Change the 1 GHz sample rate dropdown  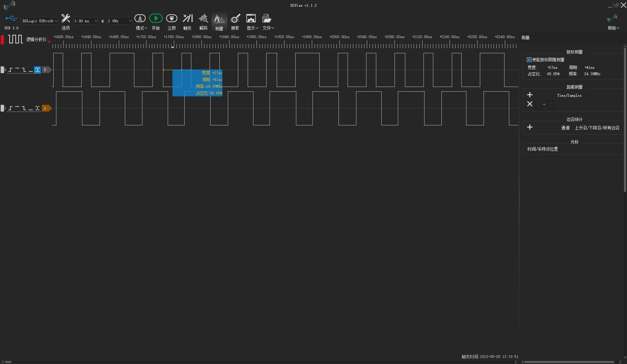(x=119, y=21)
